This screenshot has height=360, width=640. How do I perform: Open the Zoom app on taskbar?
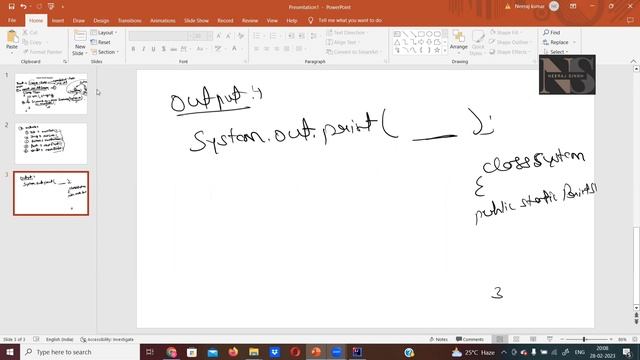tap(336, 352)
